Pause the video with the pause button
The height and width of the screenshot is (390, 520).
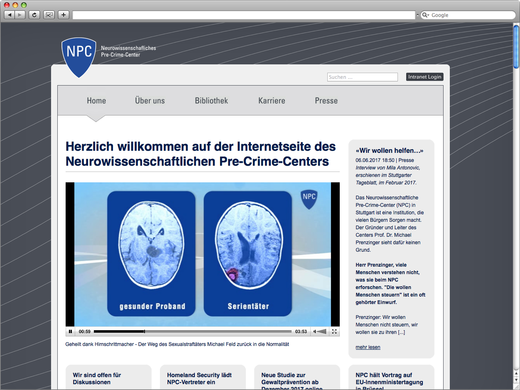[70, 331]
